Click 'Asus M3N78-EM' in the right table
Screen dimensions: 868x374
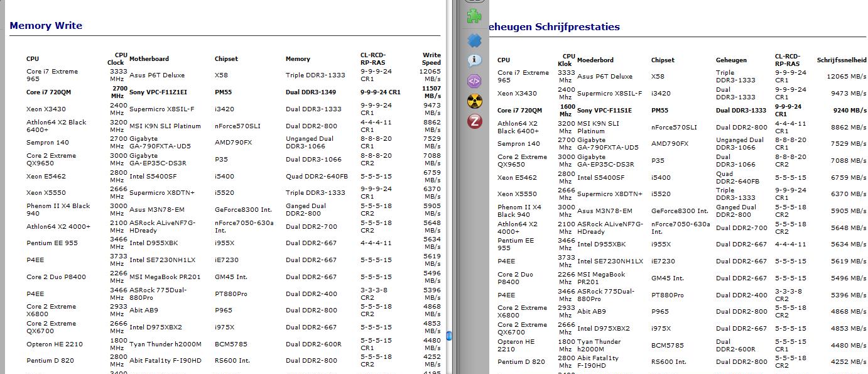coord(605,211)
